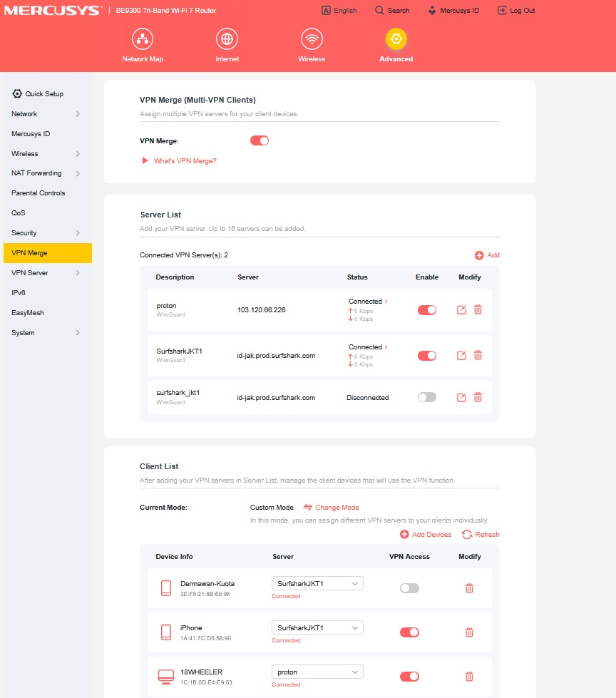This screenshot has height=698, width=616.
Task: Edit the surfshark_jkt1 server entry
Action: (461, 398)
